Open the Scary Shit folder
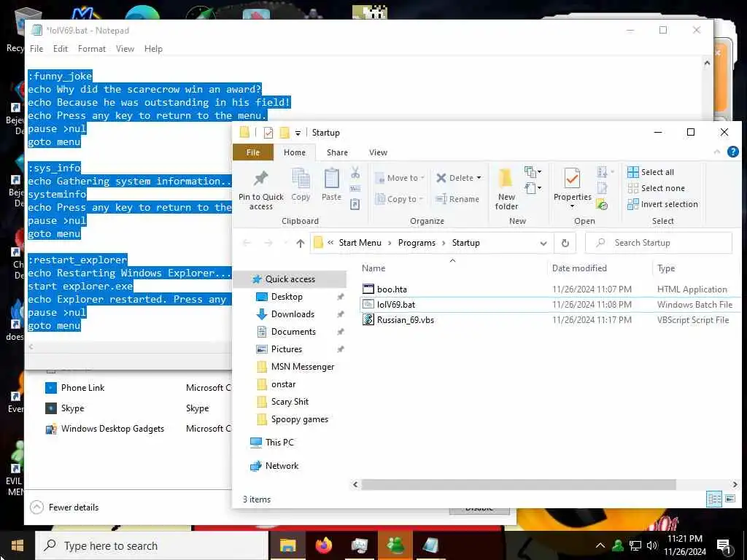The image size is (747, 560). click(289, 402)
